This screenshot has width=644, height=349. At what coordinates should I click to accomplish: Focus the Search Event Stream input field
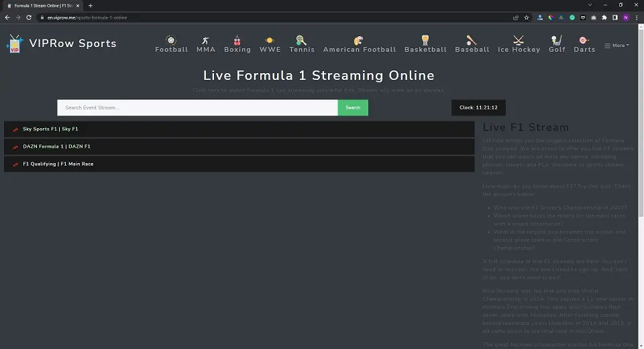pyautogui.click(x=197, y=107)
